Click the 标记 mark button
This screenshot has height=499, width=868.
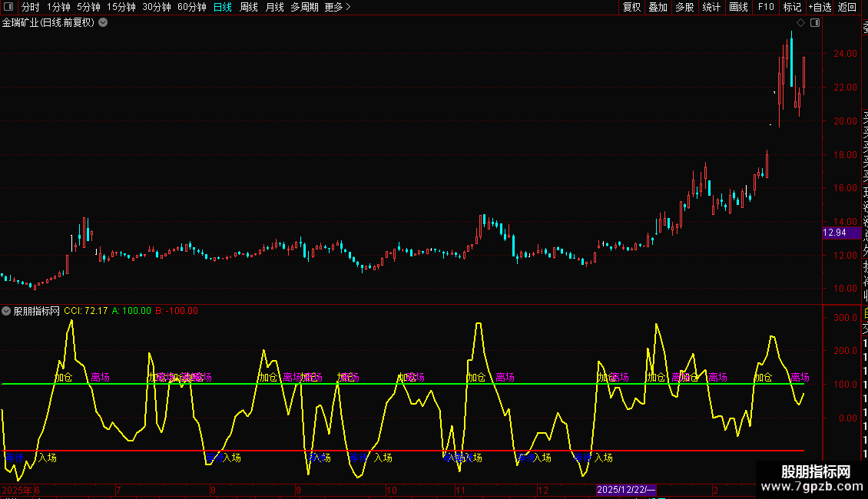[792, 7]
